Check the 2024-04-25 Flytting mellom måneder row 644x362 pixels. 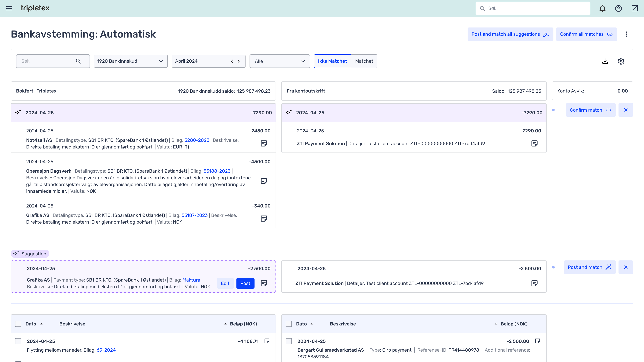pyautogui.click(x=18, y=341)
